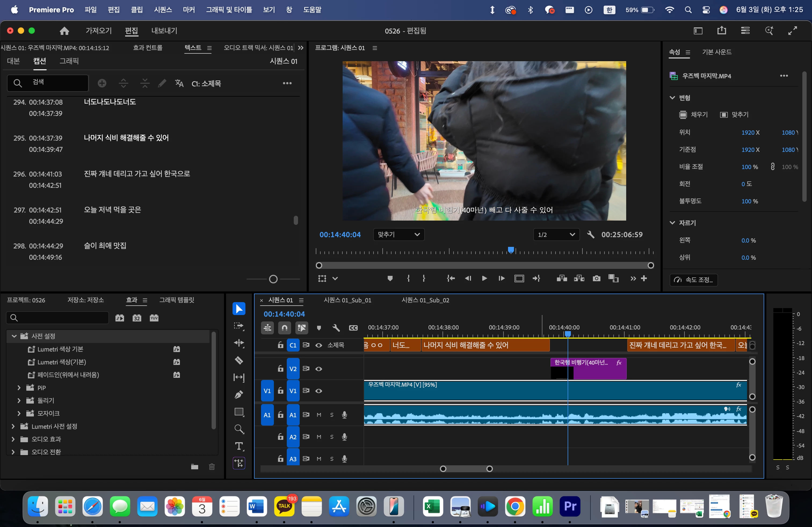The width and height of the screenshot is (812, 527).
Task: Click the Export Frame camera icon
Action: [x=596, y=279]
